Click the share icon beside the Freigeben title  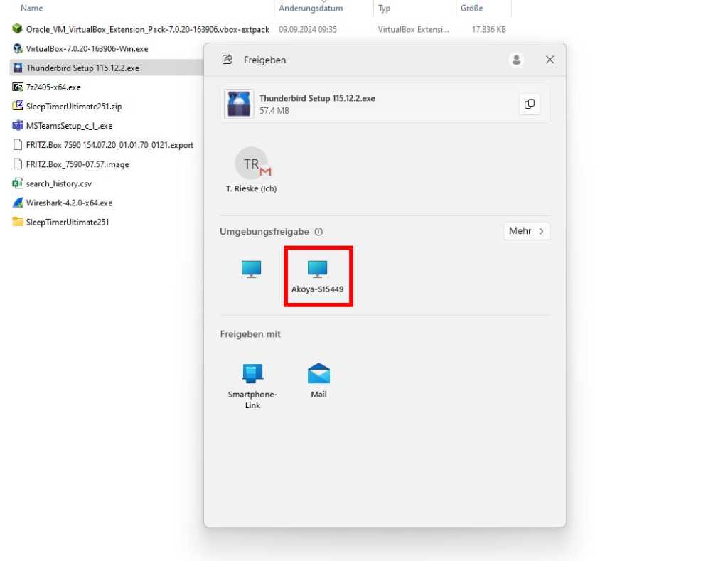click(x=227, y=60)
